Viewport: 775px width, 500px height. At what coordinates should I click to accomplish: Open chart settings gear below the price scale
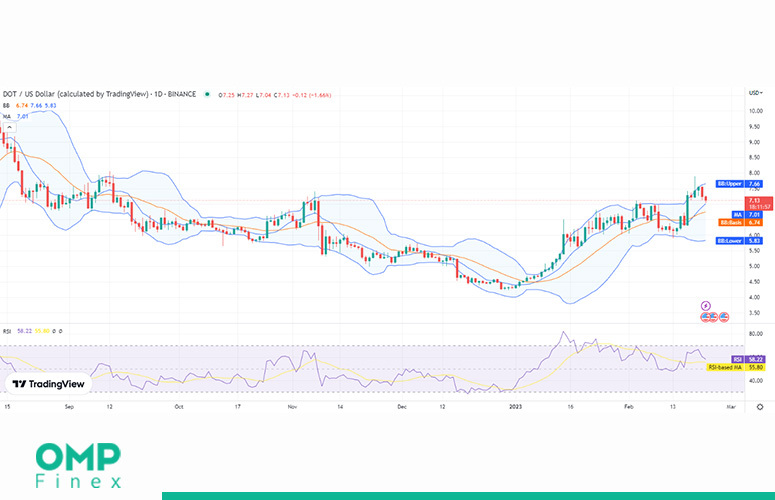(x=760, y=407)
